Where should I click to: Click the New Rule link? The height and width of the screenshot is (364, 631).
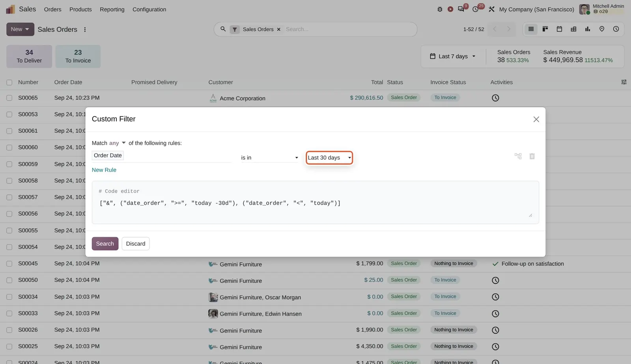pyautogui.click(x=104, y=170)
